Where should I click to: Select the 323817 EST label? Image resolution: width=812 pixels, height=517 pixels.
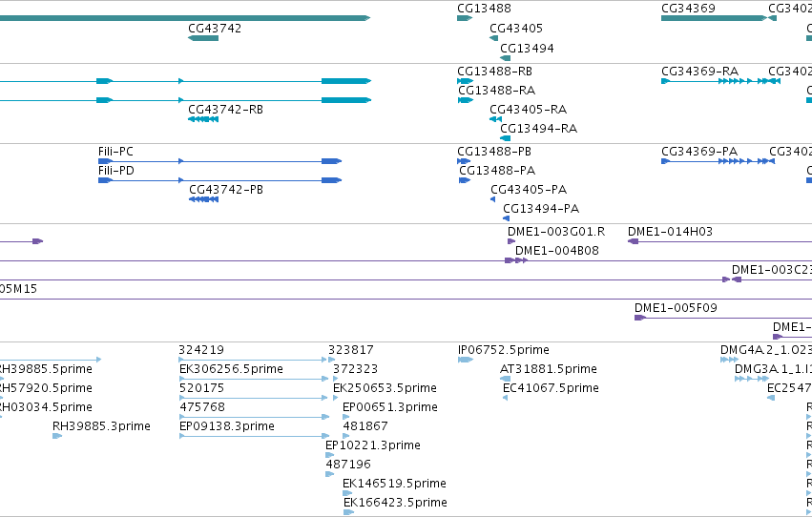pyautogui.click(x=350, y=350)
